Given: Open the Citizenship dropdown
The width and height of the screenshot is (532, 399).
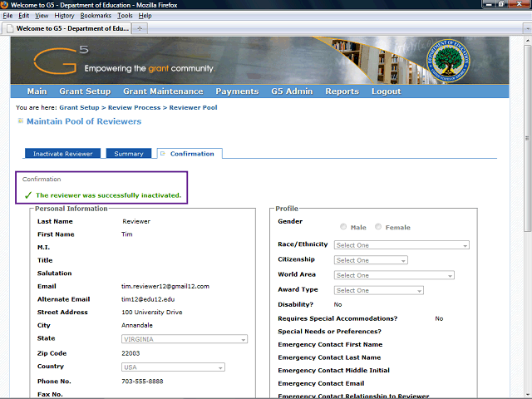Looking at the screenshot, I should click(371, 260).
